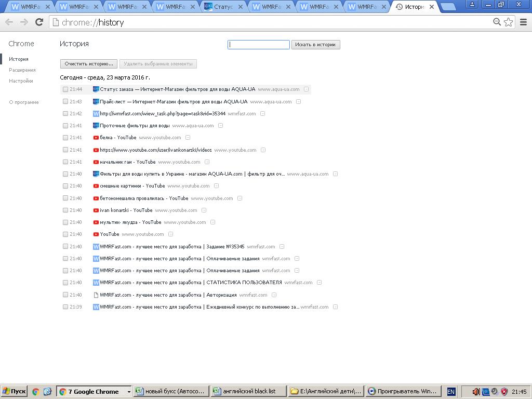
Task: Open the 7 Google Chrome taskbar group
Action: 94,392
